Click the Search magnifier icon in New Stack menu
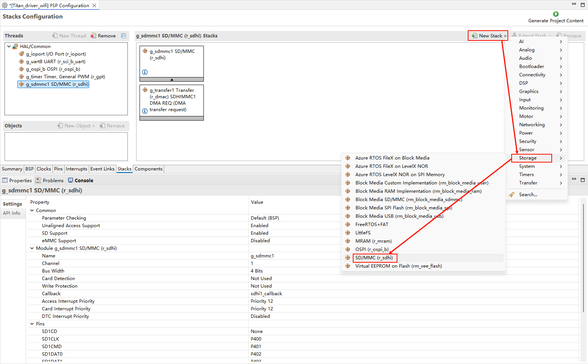Viewport: 588px width, 364px height. coord(511,195)
